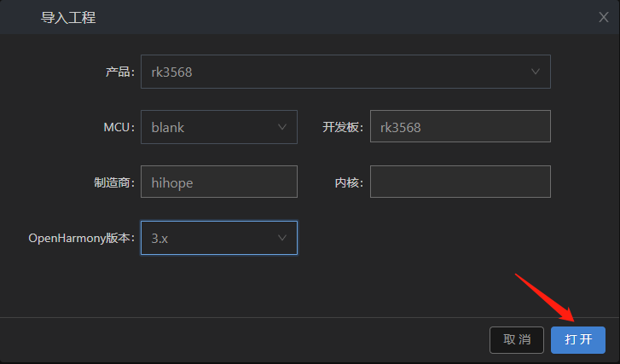Expand the 产品 dropdown chevron arrow
This screenshot has height=364, width=620.
[536, 72]
